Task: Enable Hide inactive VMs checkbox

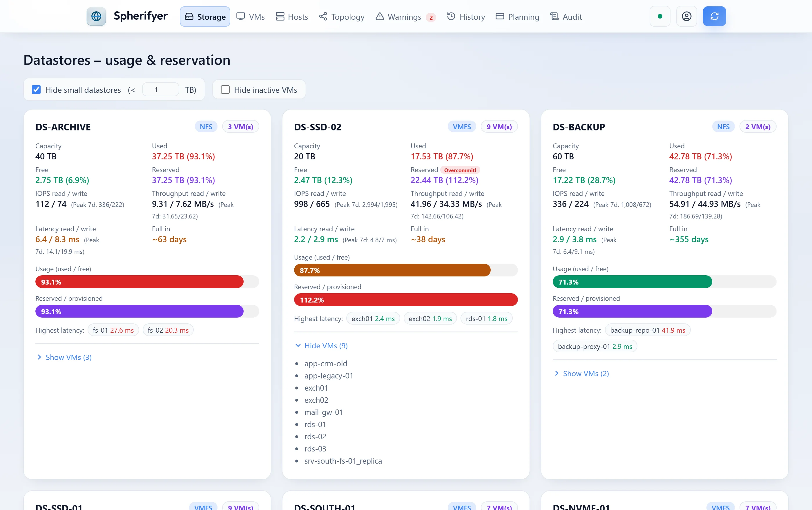Action: point(225,90)
